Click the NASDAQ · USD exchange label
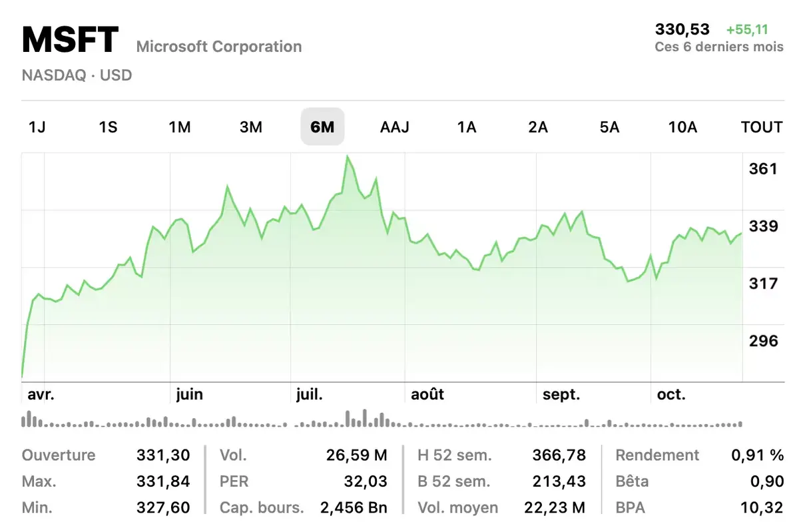799x532 pixels. [x=77, y=75]
